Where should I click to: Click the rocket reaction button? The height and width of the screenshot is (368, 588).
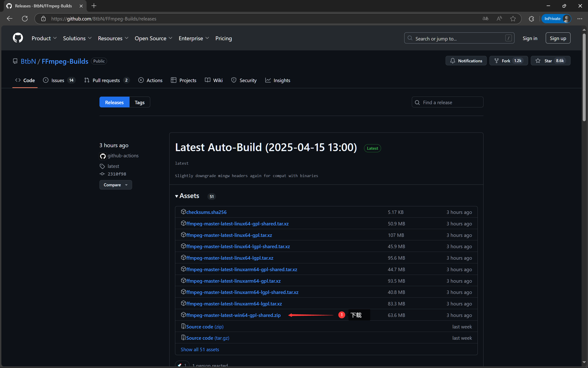(x=182, y=364)
